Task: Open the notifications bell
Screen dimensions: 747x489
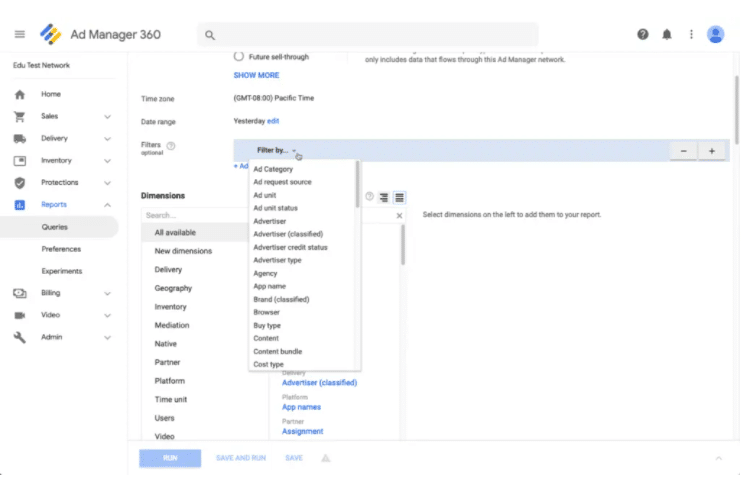Action: pyautogui.click(x=667, y=34)
